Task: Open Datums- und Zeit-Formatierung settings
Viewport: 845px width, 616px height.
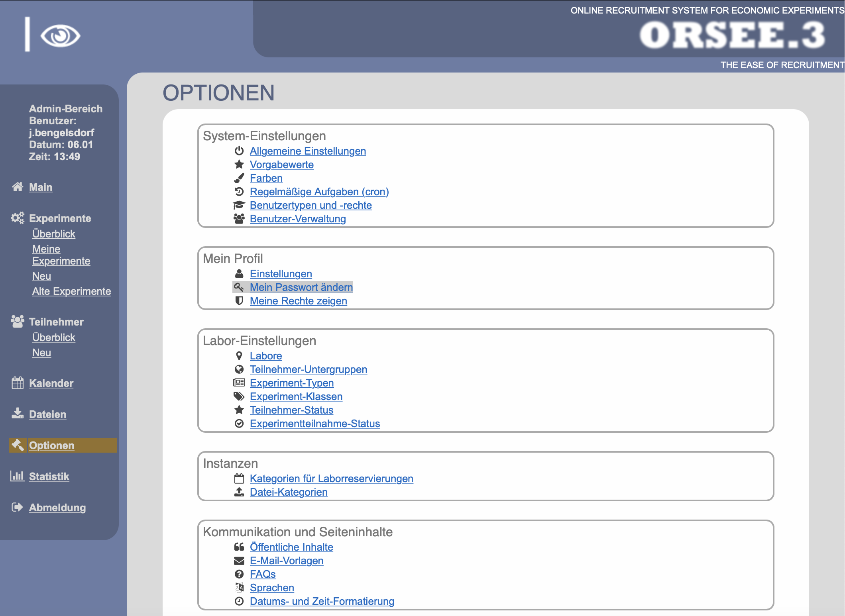Action: pos(322,601)
